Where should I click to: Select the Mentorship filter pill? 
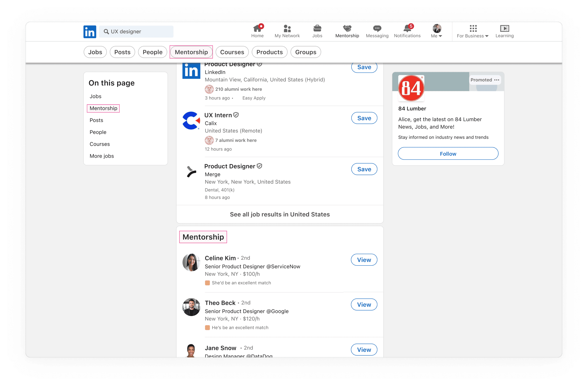click(191, 52)
